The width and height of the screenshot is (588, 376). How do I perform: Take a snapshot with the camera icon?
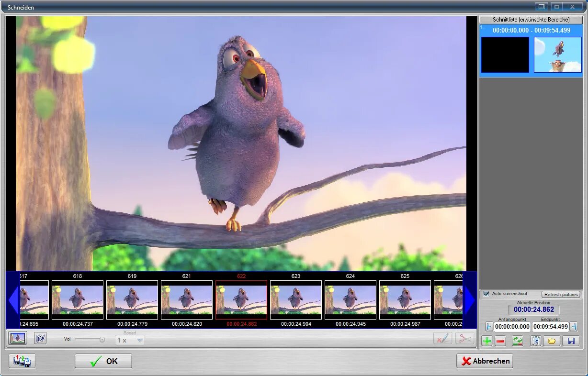coord(41,338)
